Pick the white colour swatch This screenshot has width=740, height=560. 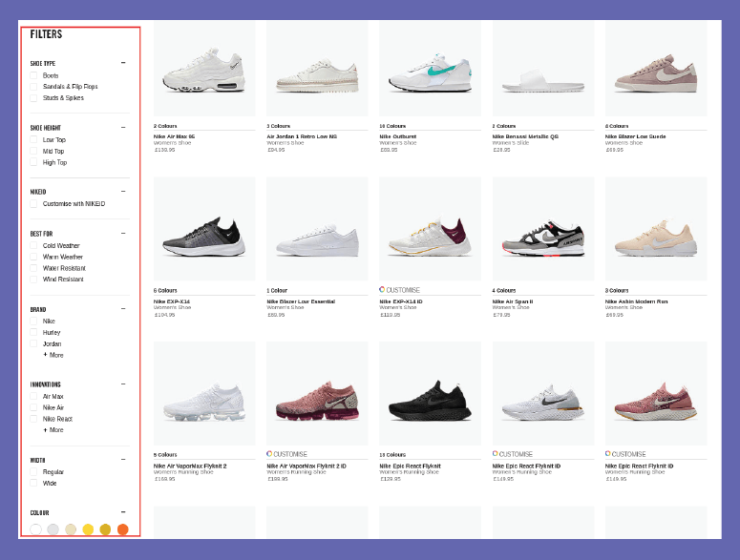click(x=36, y=529)
